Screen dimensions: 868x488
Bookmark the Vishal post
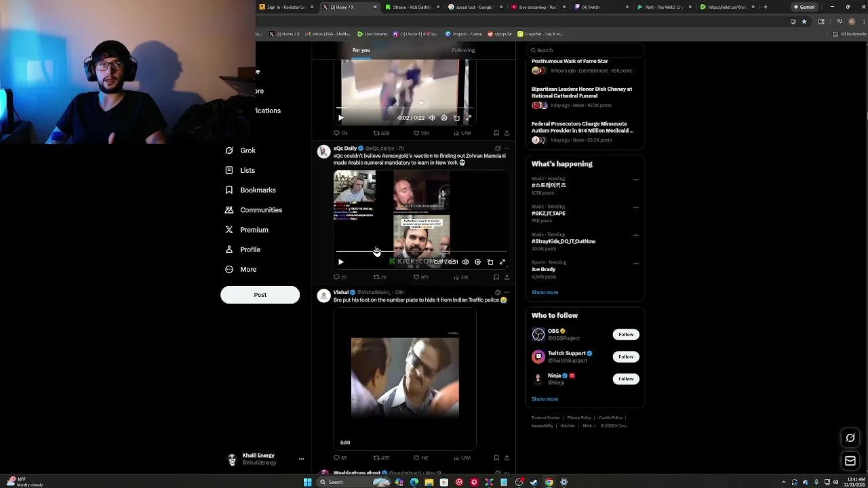coord(496,458)
